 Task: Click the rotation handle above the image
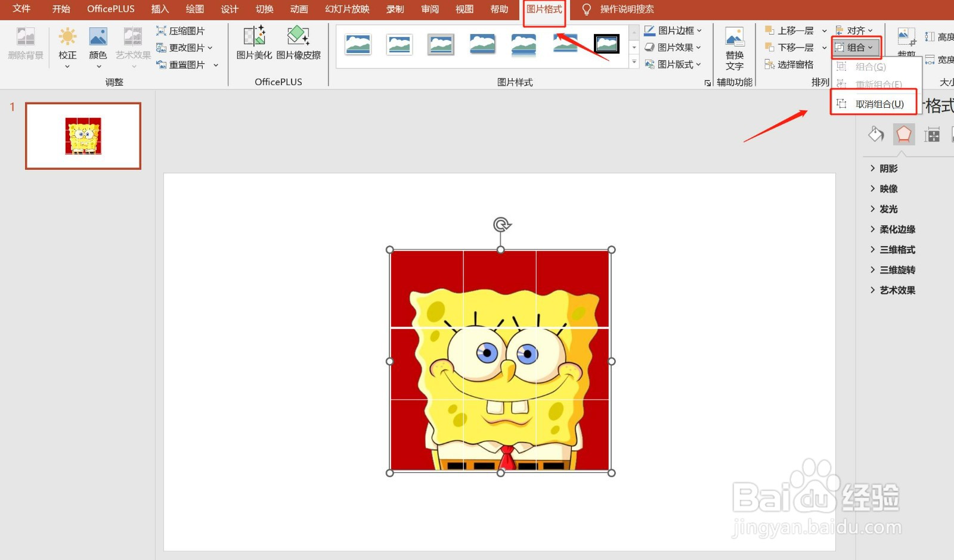(x=501, y=225)
